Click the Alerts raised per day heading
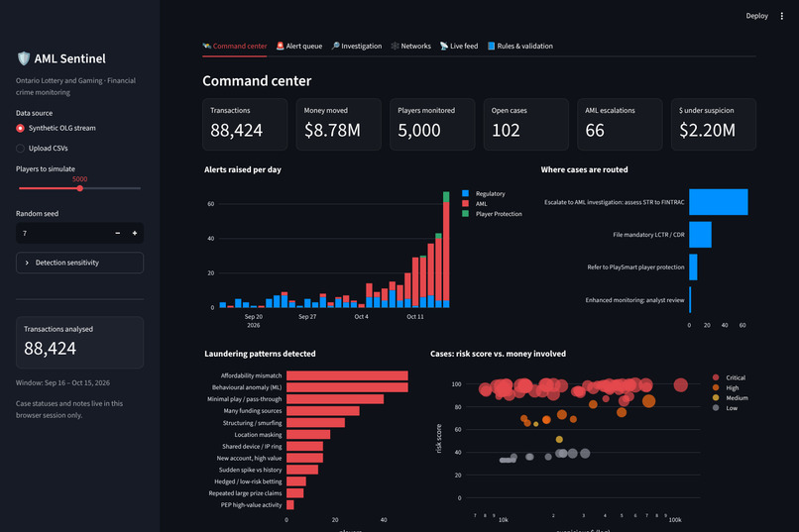The height and width of the screenshot is (532, 799). (243, 169)
